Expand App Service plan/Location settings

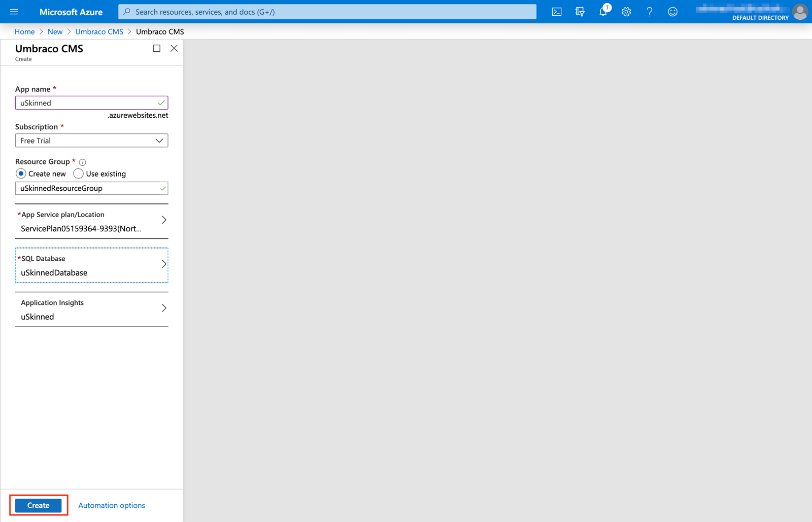91,221
